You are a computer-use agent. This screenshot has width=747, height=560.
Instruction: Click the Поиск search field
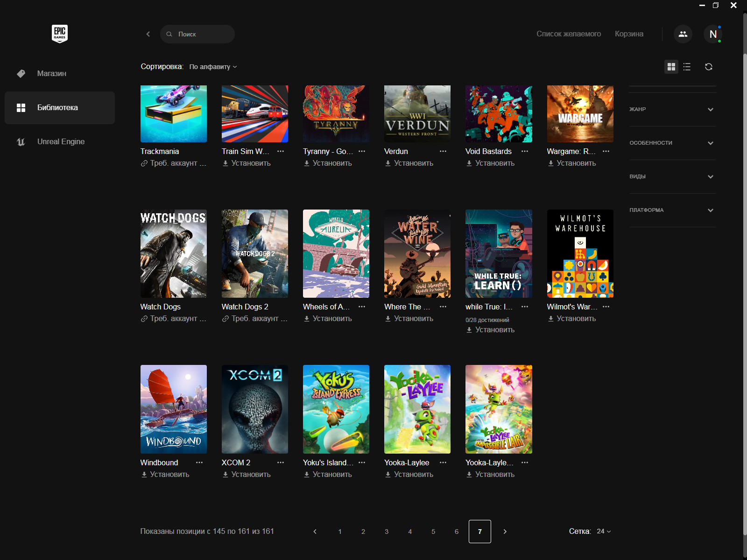tap(197, 34)
